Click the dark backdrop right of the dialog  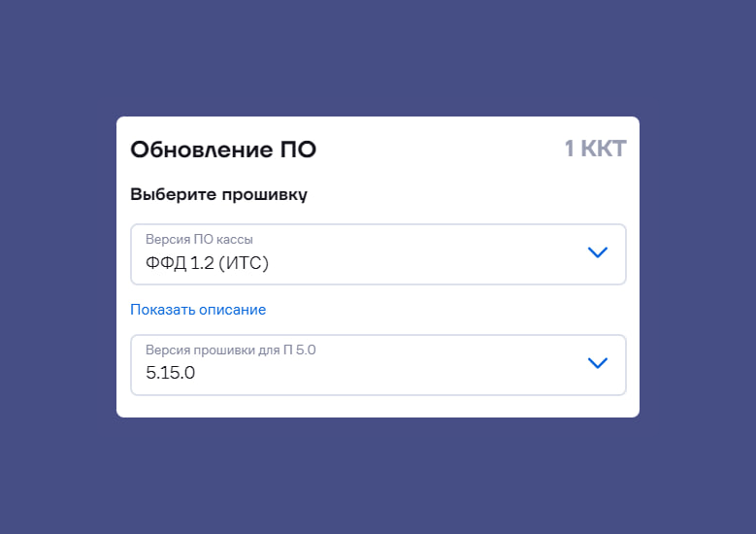[697, 267]
